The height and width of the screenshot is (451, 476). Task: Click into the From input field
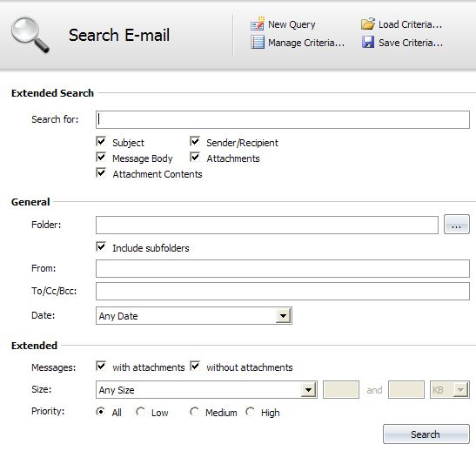(283, 268)
